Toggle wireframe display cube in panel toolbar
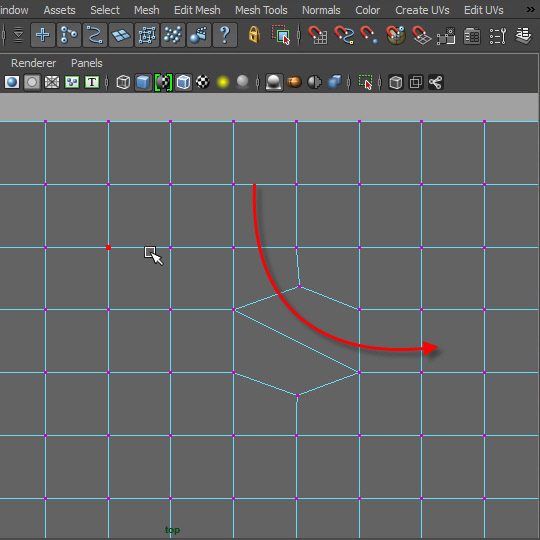This screenshot has height=540, width=540. 123,82
